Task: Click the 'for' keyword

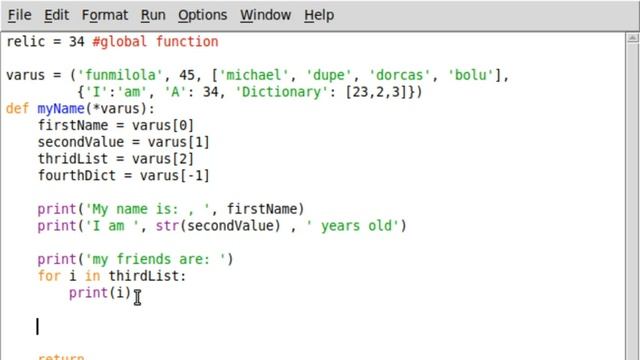Action: pos(49,276)
